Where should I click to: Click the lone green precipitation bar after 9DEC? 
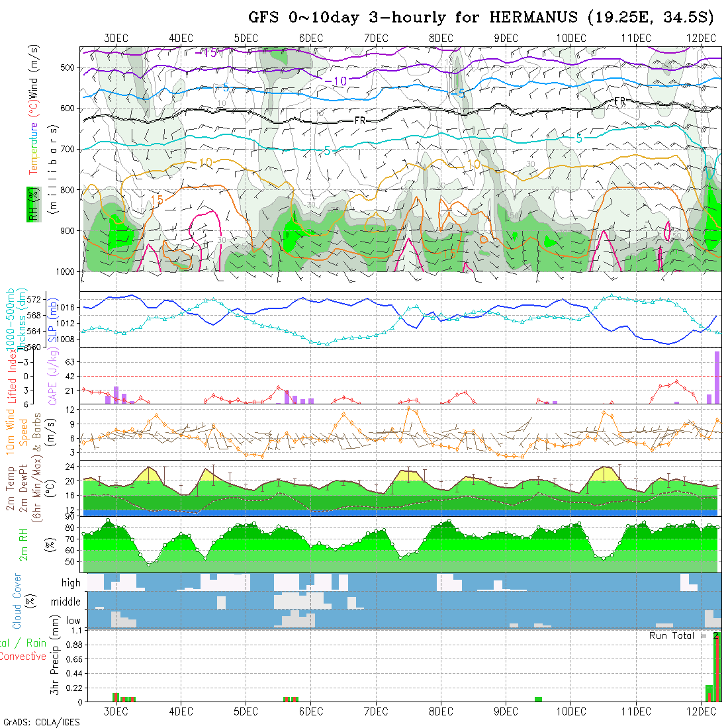click(x=538, y=699)
